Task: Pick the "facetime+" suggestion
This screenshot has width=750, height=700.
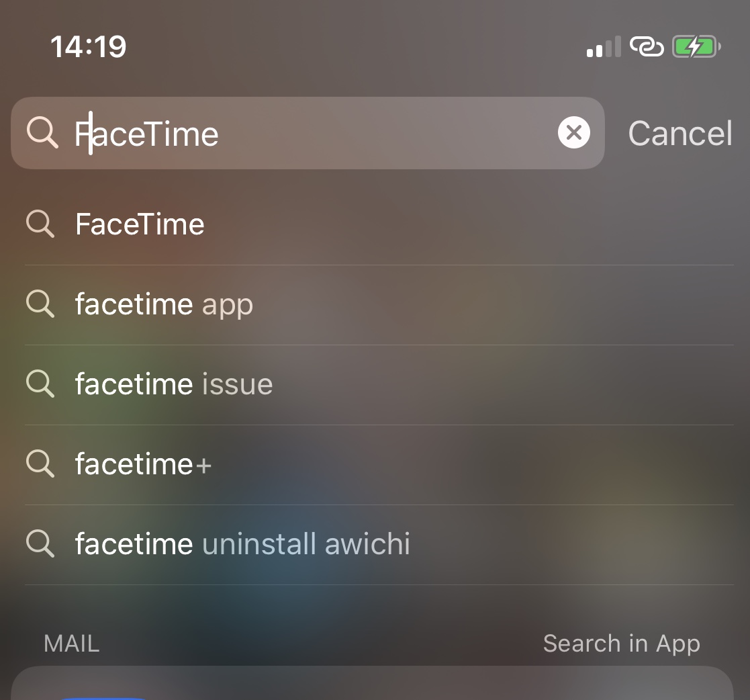Action: pyautogui.click(x=143, y=464)
